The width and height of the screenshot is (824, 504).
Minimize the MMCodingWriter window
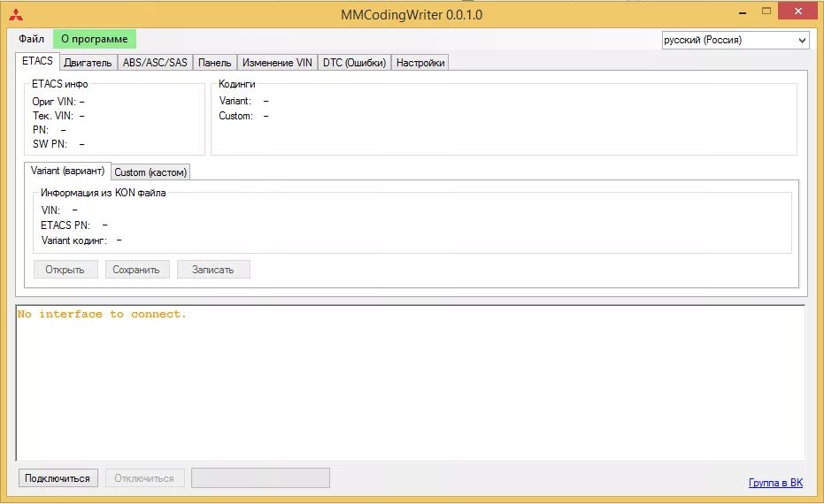[743, 11]
